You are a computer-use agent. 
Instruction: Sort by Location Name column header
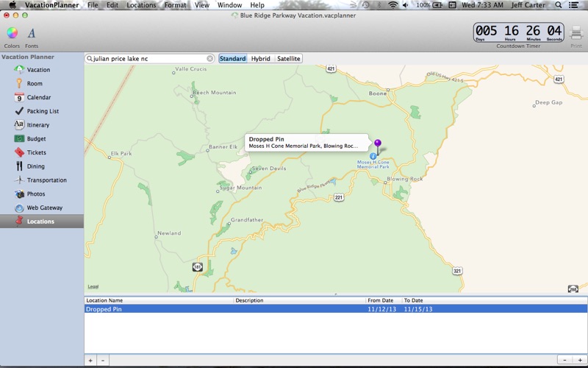(159, 300)
